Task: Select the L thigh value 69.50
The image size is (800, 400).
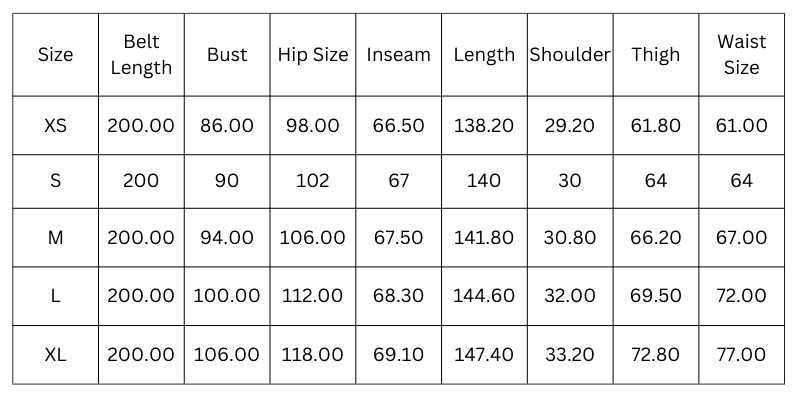Action: click(x=655, y=296)
